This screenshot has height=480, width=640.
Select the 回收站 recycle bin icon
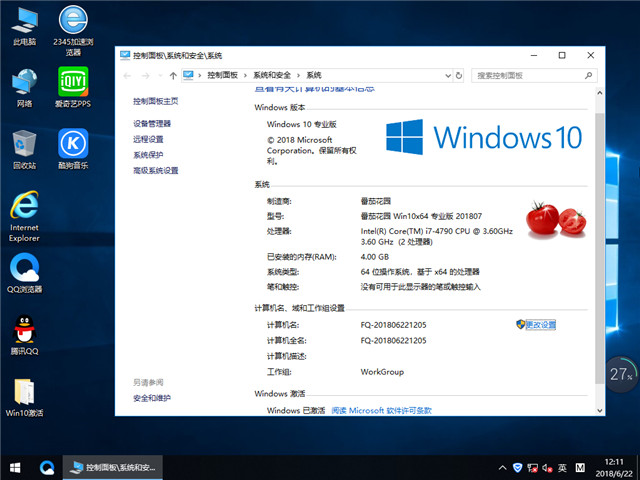pyautogui.click(x=24, y=149)
